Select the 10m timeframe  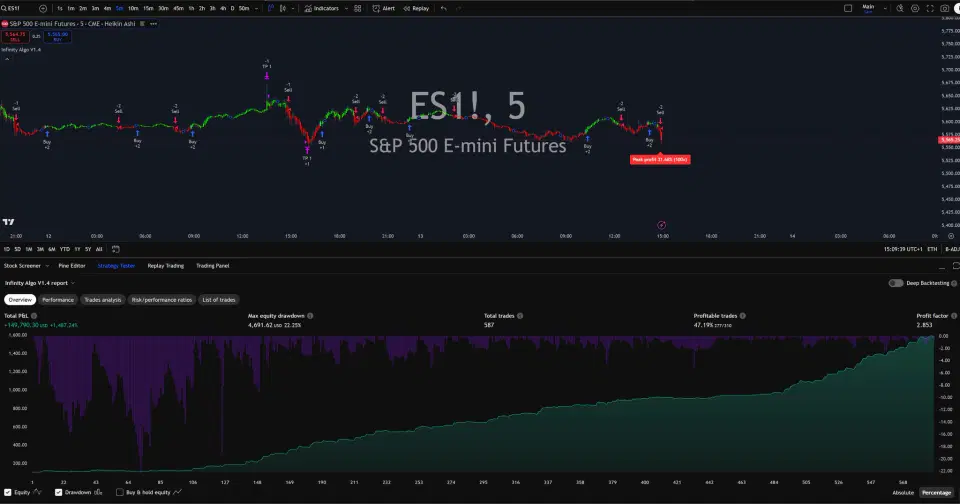(x=133, y=9)
